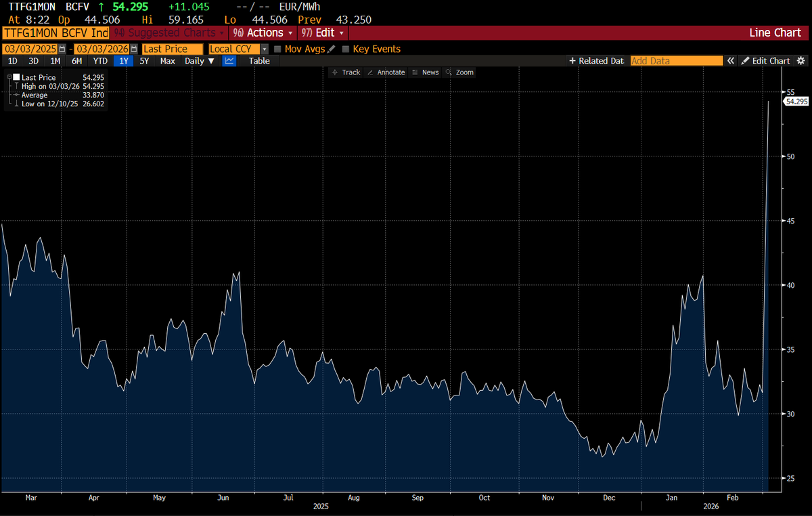This screenshot has width=812, height=516.
Task: Select the YTD time range
Action: [x=100, y=61]
